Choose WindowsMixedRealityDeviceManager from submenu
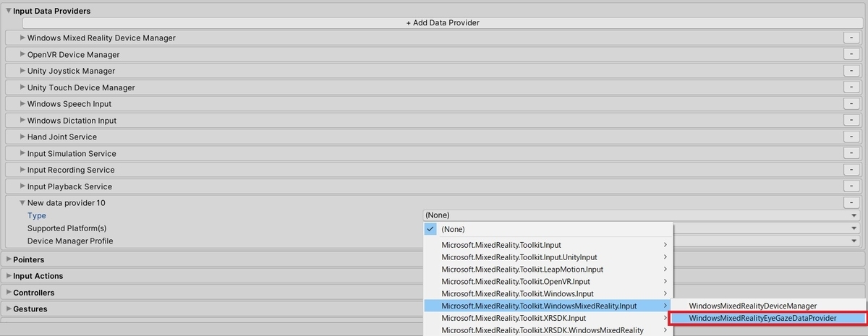868x336 pixels. pos(768,306)
